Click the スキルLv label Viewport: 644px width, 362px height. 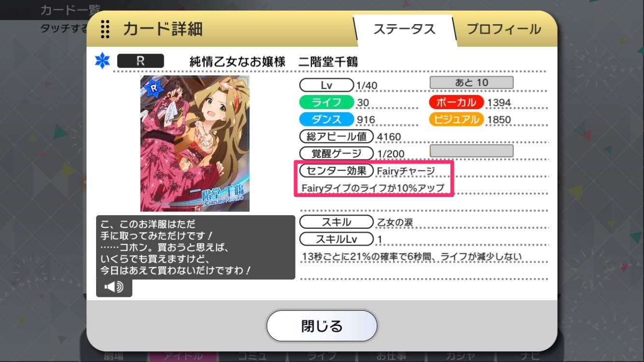[336, 239]
